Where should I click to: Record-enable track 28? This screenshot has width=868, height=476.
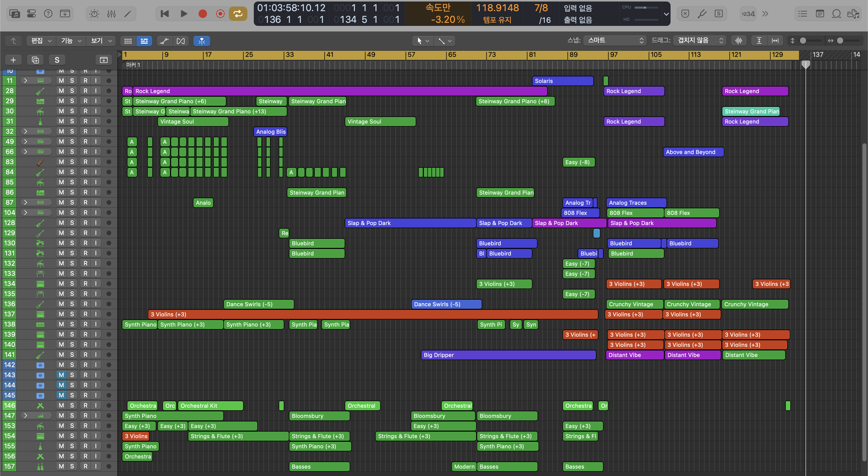[86, 91]
